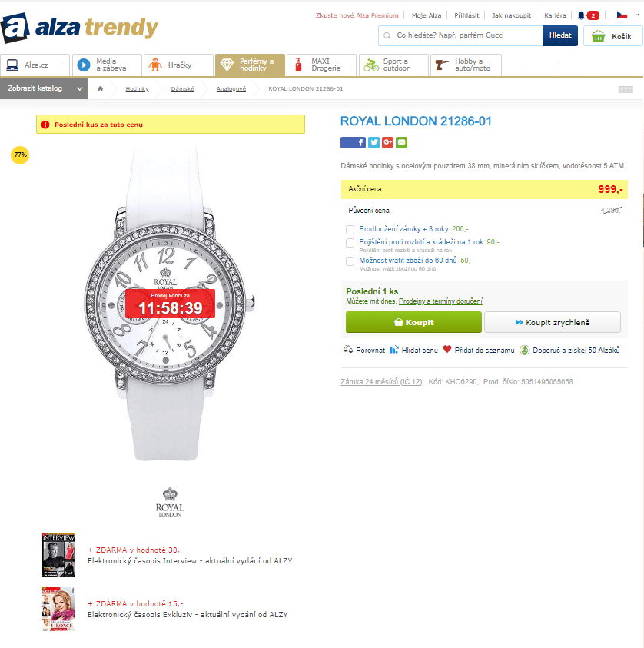Switch to MAXI Drogerie tab

321,65
